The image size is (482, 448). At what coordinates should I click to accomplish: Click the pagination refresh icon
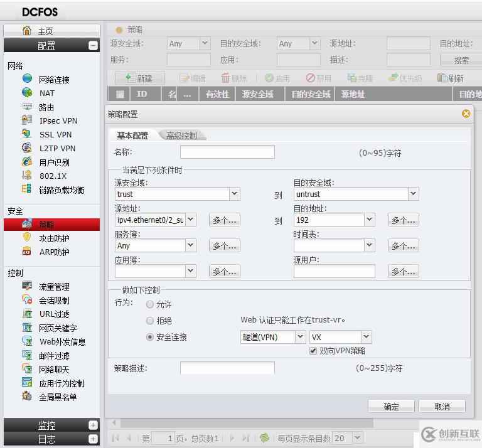pos(264,437)
